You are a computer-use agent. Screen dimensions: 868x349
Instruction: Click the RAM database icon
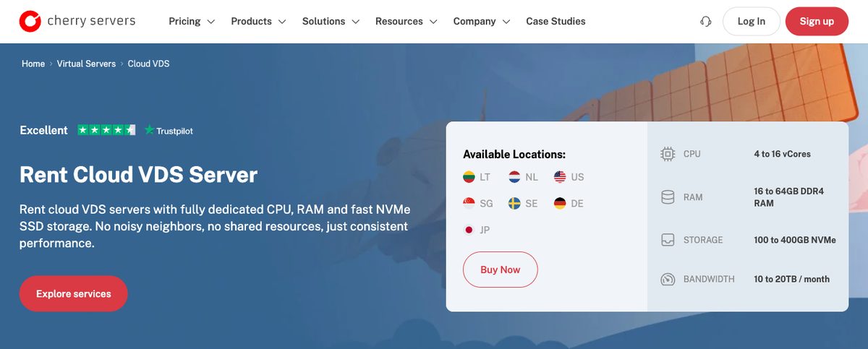pyautogui.click(x=668, y=197)
